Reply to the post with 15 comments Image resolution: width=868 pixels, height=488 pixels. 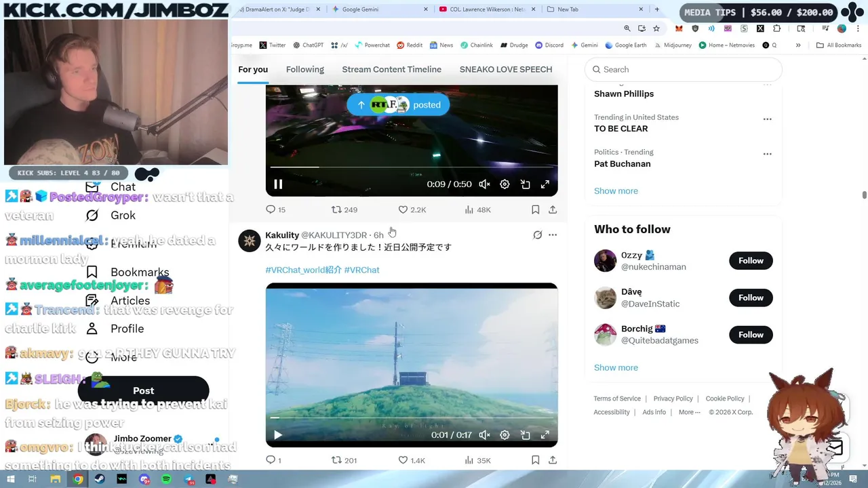coord(275,209)
